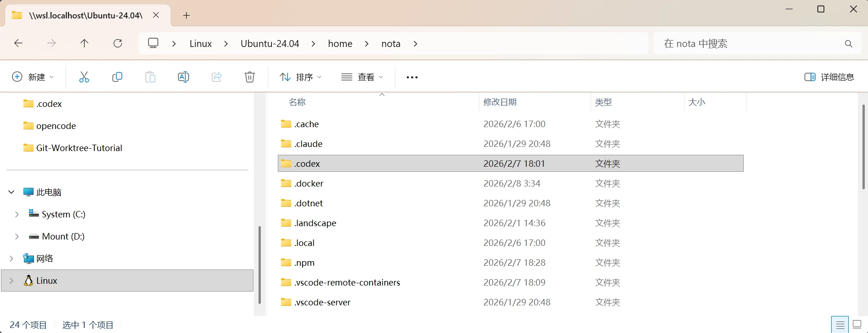Go up one folder level
868x333 pixels.
pyautogui.click(x=84, y=43)
